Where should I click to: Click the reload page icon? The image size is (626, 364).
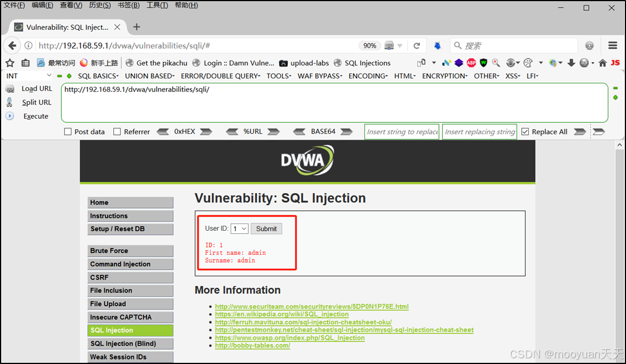tap(417, 46)
